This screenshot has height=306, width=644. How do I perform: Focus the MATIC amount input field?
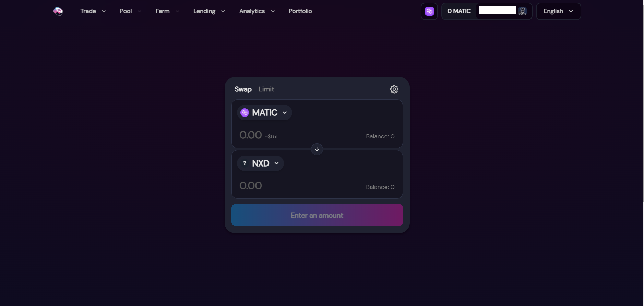250,135
